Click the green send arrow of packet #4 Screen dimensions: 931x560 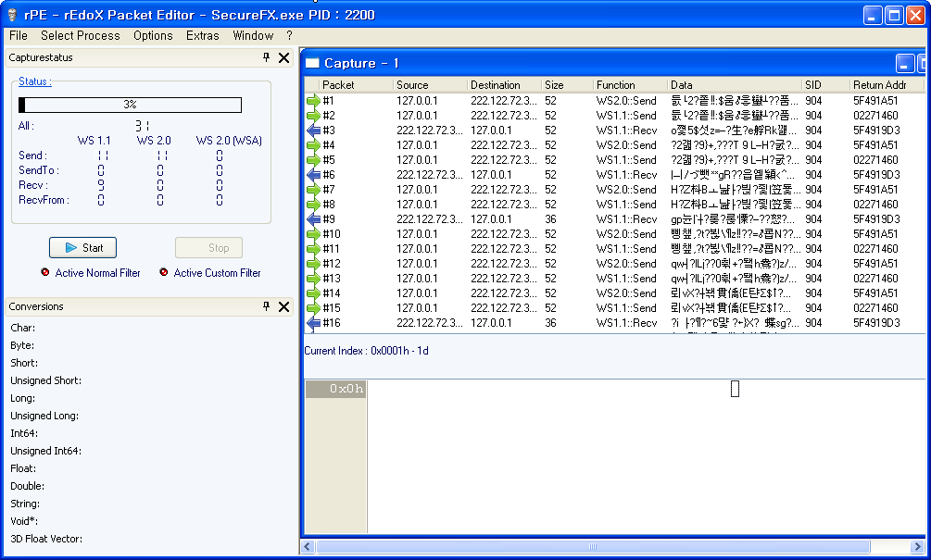(313, 145)
